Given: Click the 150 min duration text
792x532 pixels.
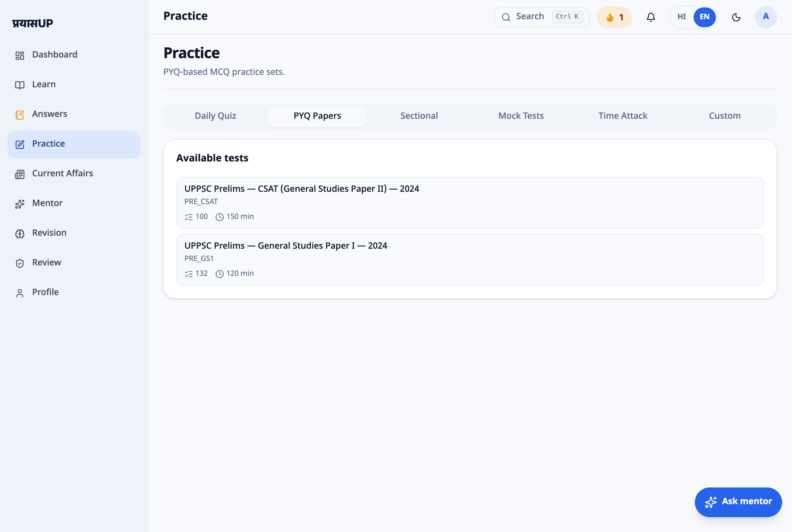Looking at the screenshot, I should (240, 217).
